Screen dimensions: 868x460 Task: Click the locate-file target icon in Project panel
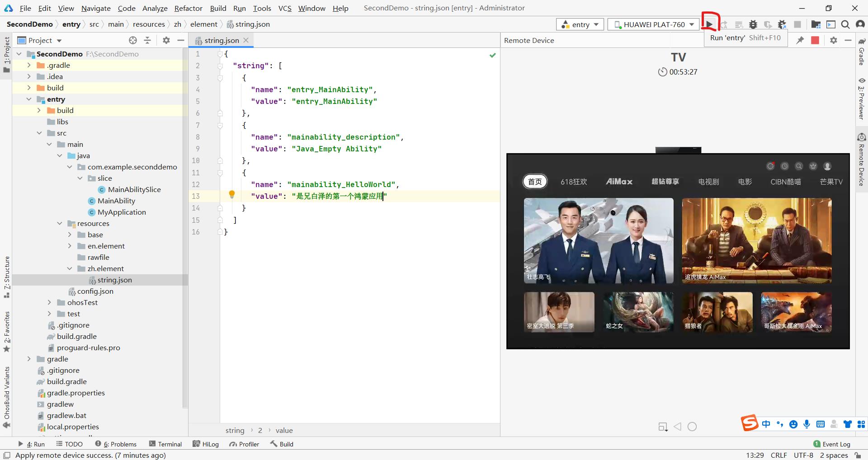[133, 40]
